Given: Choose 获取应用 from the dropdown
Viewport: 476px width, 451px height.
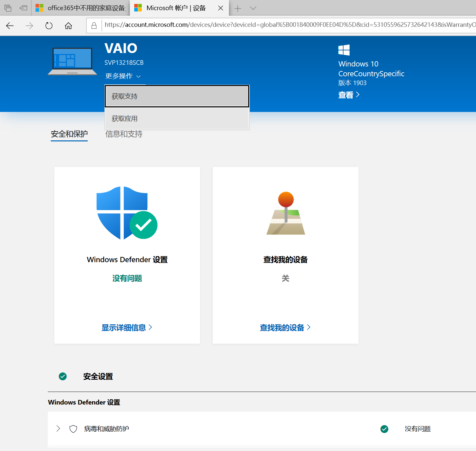Looking at the screenshot, I should [x=177, y=118].
